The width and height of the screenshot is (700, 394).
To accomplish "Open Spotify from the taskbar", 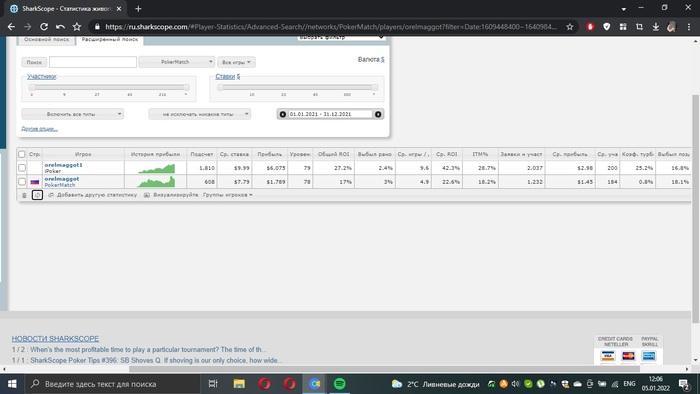I will point(339,384).
